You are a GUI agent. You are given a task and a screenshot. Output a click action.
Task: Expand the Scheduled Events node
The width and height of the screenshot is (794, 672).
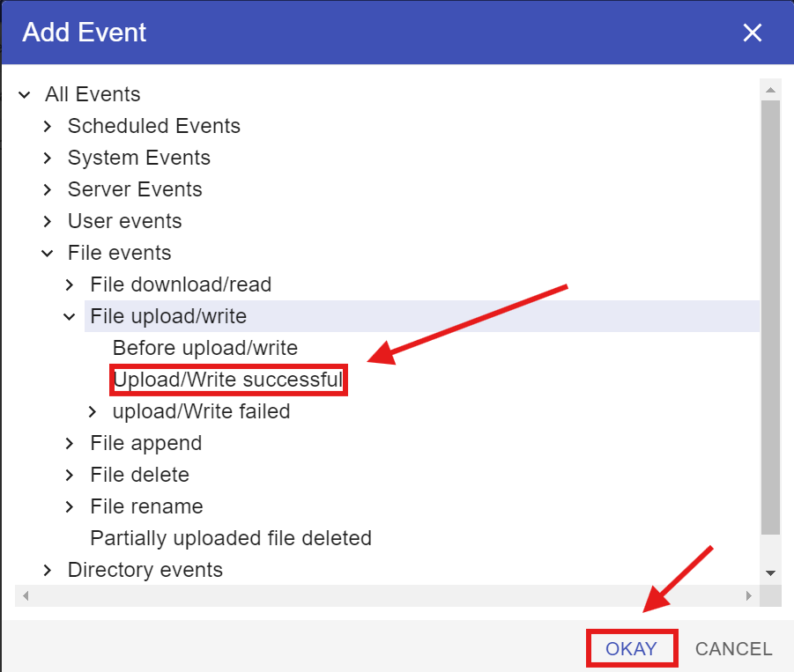[48, 126]
